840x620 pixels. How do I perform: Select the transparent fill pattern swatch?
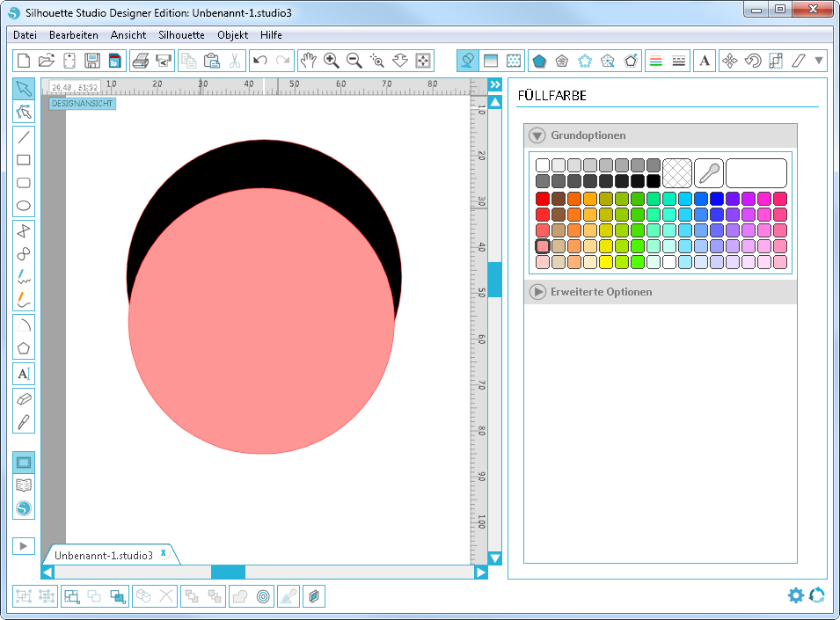(676, 172)
